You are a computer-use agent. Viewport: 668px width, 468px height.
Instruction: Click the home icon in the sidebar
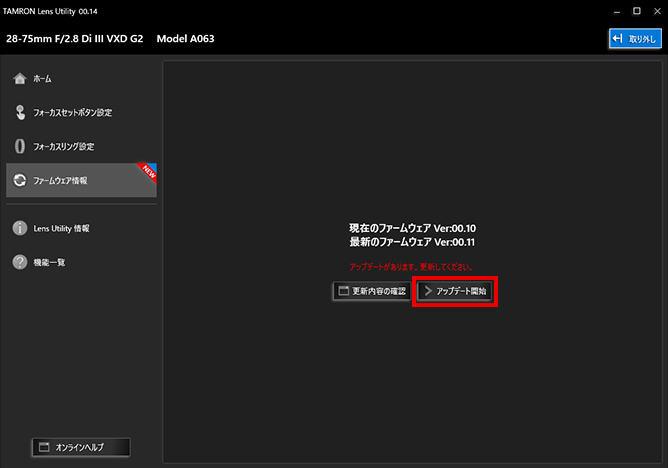click(20, 78)
